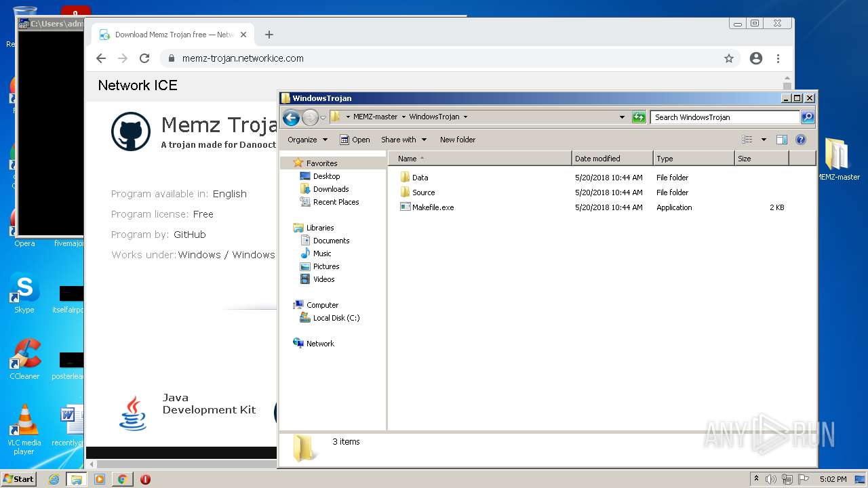Click the Java Development Kit logo

(x=133, y=413)
